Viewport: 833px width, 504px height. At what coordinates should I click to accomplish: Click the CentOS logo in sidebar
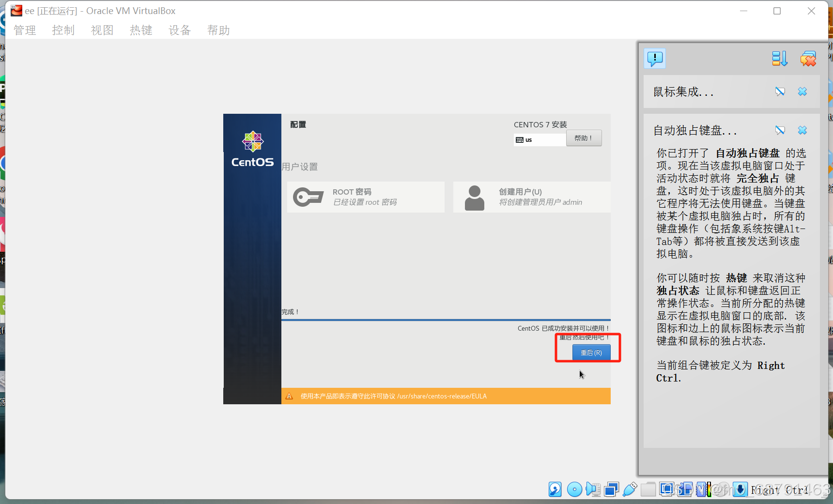point(252,149)
